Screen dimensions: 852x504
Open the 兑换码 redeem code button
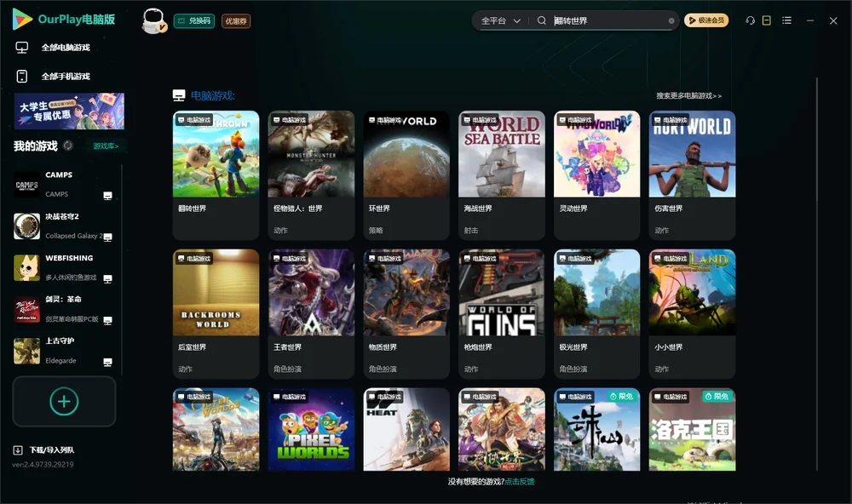pyautogui.click(x=194, y=20)
